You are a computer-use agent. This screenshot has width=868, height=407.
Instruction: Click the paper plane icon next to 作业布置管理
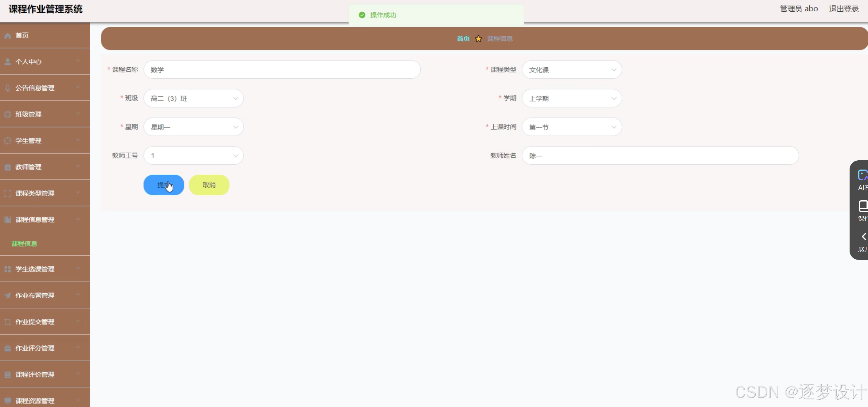(x=7, y=295)
